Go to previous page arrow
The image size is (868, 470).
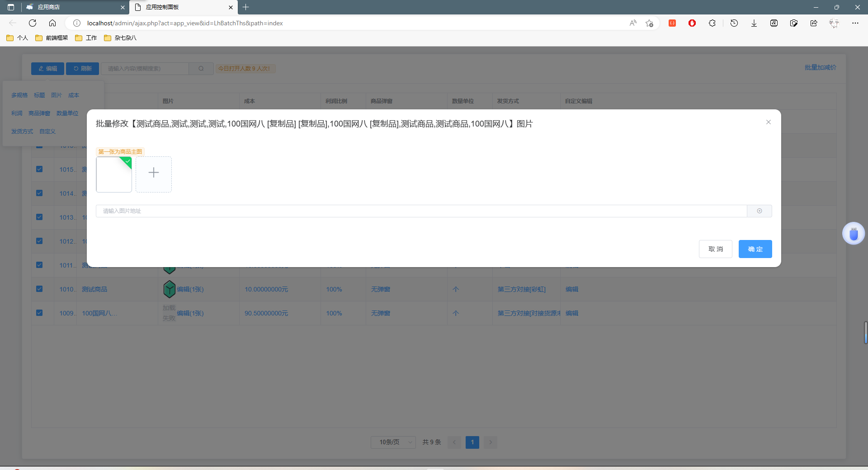[454, 442]
